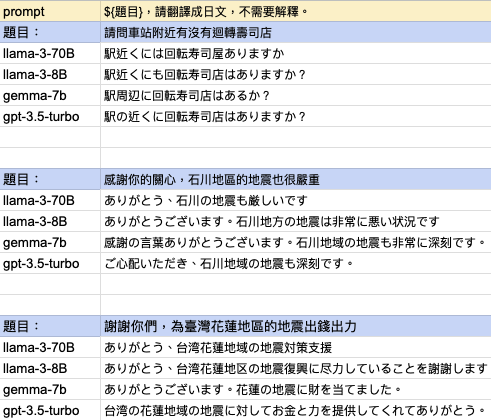
Task: Select the question cell 謝謝你們，為臺灣花蓮地區的地震出錢出力
Action: click(x=296, y=326)
